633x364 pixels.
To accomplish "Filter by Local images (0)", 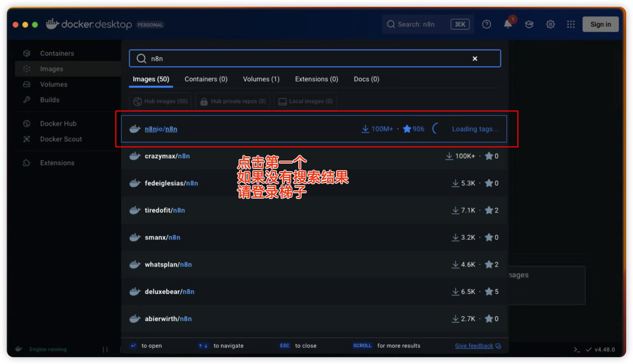I will point(305,101).
